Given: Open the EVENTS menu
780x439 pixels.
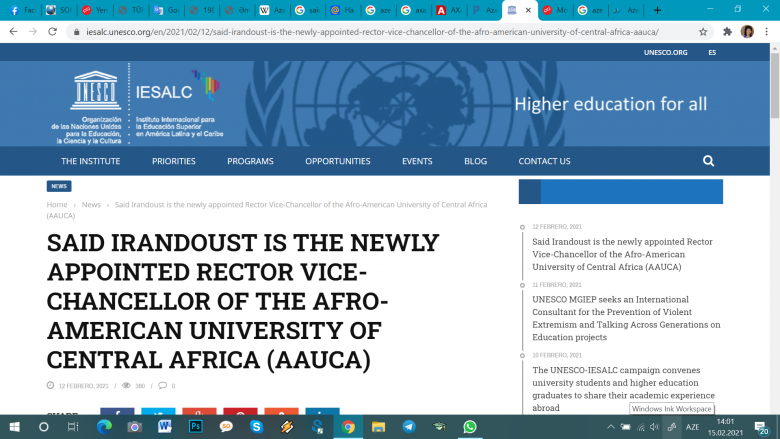Looking at the screenshot, I should tap(417, 161).
